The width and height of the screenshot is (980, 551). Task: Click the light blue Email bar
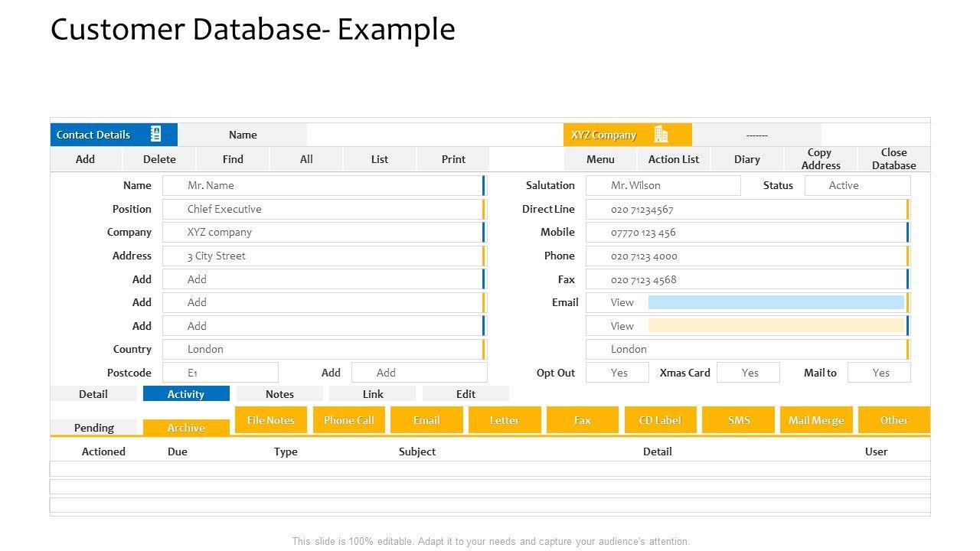pyautogui.click(x=776, y=302)
